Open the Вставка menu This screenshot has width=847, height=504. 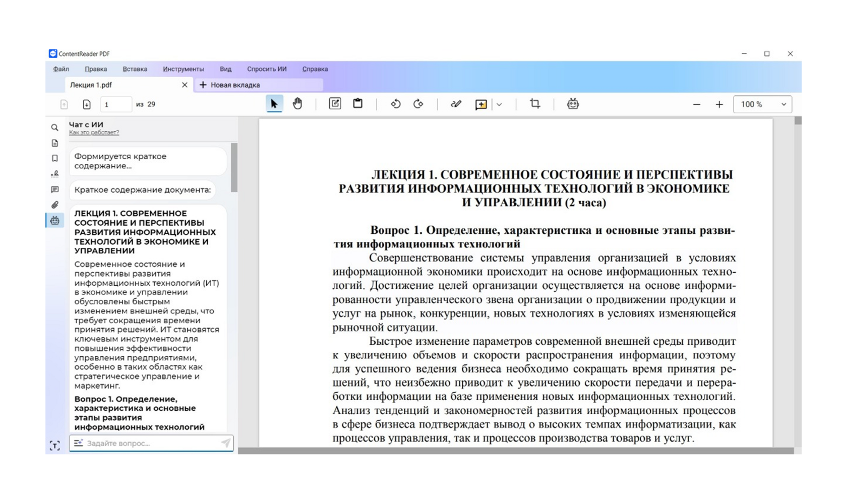(x=135, y=69)
